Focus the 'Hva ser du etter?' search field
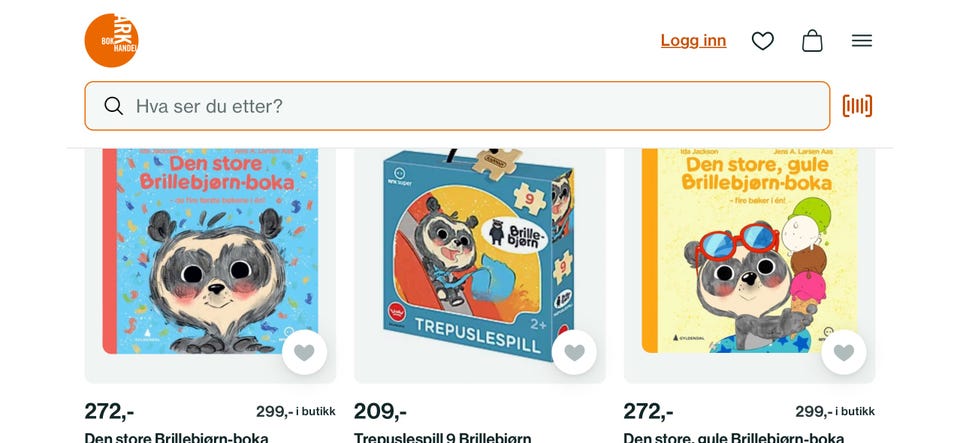Screen dimensions: 960x443 click(x=470, y=106)
